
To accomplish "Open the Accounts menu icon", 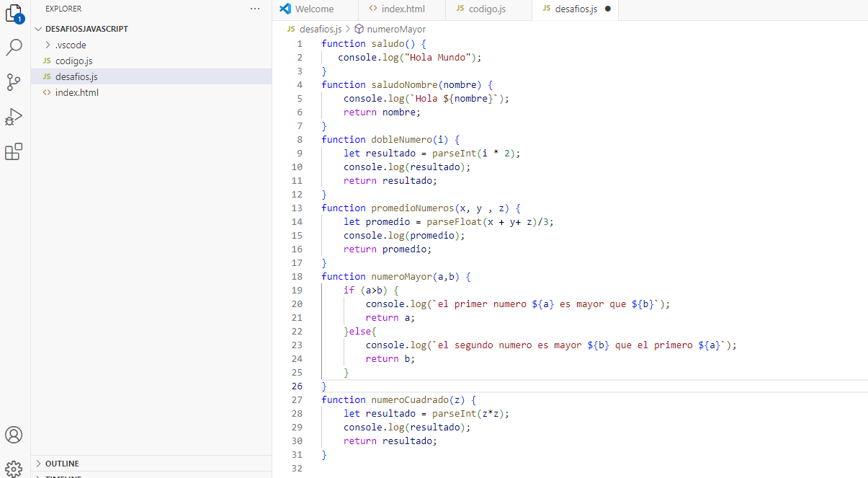I will click(x=14, y=435).
